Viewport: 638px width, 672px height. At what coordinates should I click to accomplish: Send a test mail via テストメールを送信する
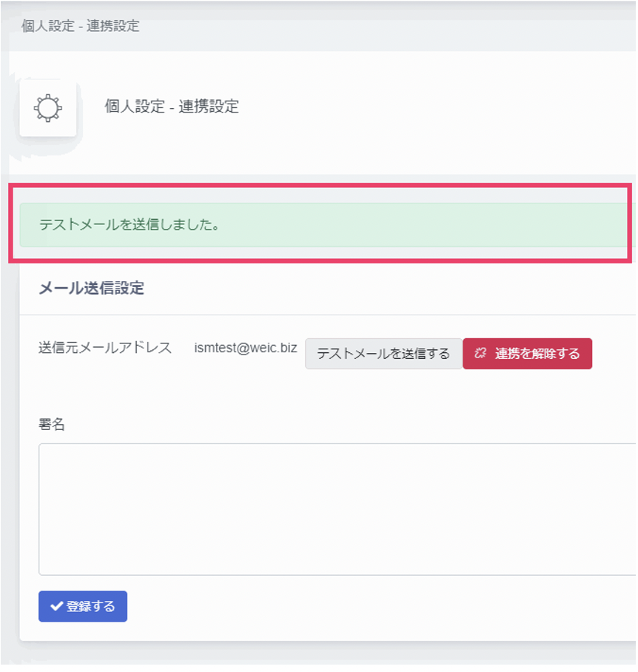(x=383, y=354)
